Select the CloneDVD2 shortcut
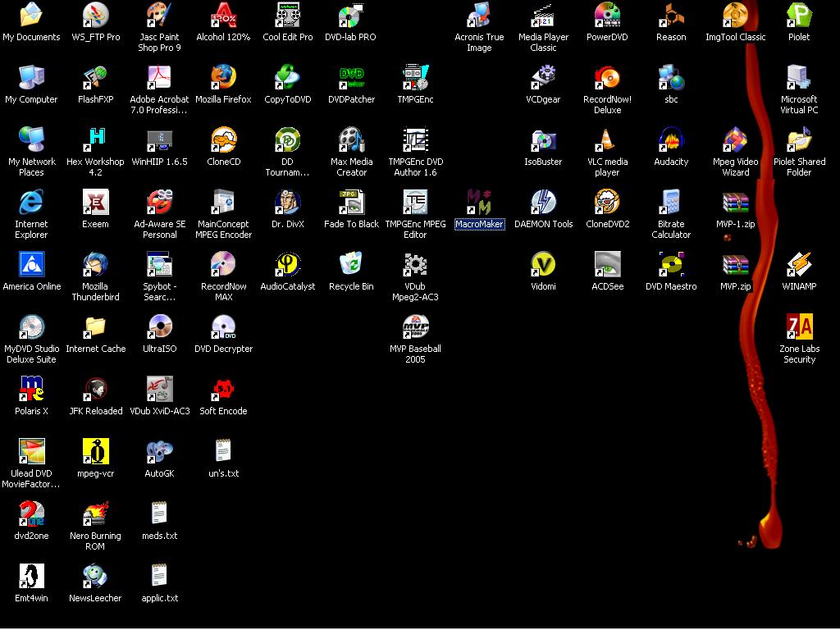The image size is (840, 630). click(x=607, y=202)
